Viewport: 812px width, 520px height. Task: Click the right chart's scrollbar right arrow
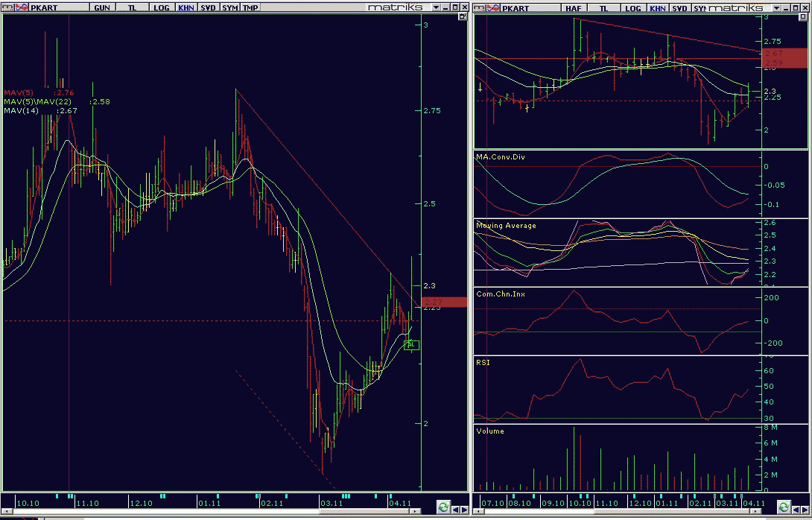pos(755,511)
